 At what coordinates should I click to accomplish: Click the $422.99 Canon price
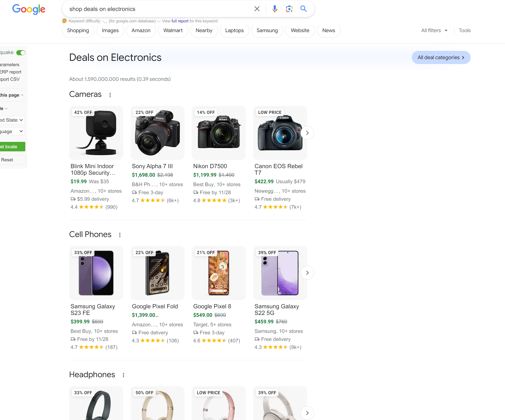click(x=264, y=182)
